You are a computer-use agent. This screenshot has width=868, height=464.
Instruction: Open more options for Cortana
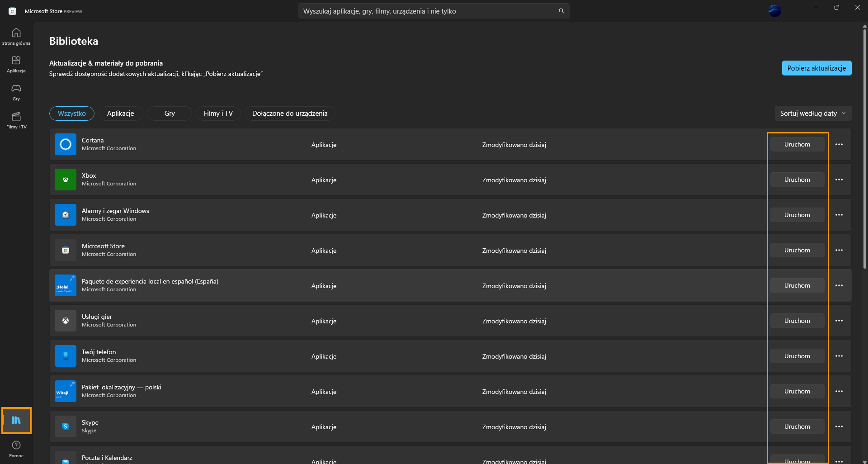839,144
